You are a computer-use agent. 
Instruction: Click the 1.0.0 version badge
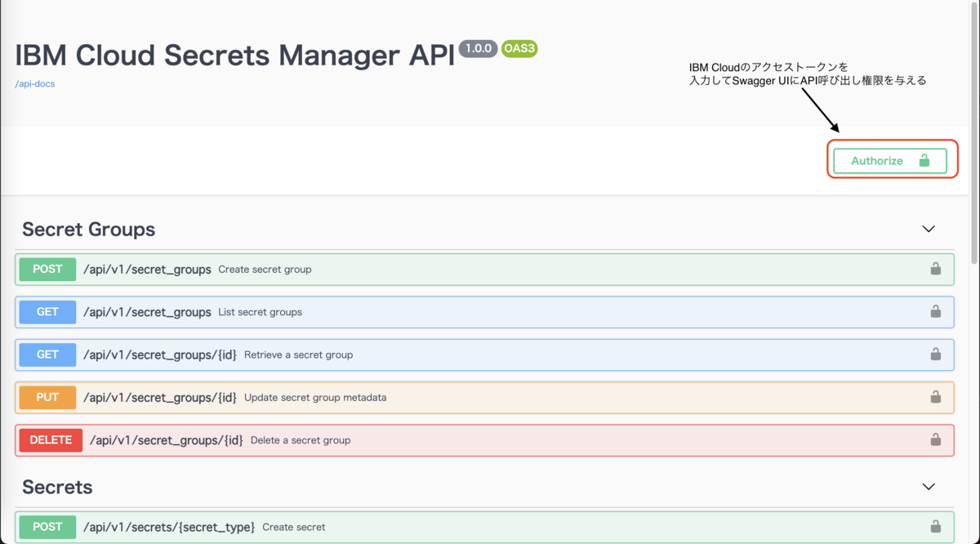pos(478,48)
